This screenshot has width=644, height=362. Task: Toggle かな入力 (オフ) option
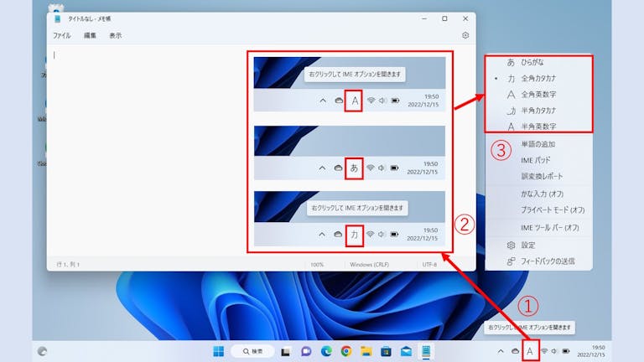(538, 194)
